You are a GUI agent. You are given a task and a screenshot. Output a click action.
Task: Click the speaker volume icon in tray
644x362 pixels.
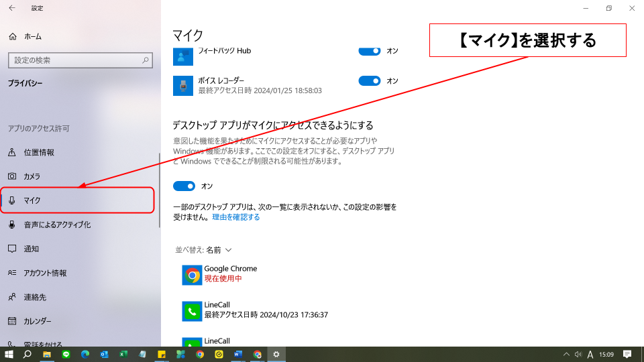tap(578, 354)
